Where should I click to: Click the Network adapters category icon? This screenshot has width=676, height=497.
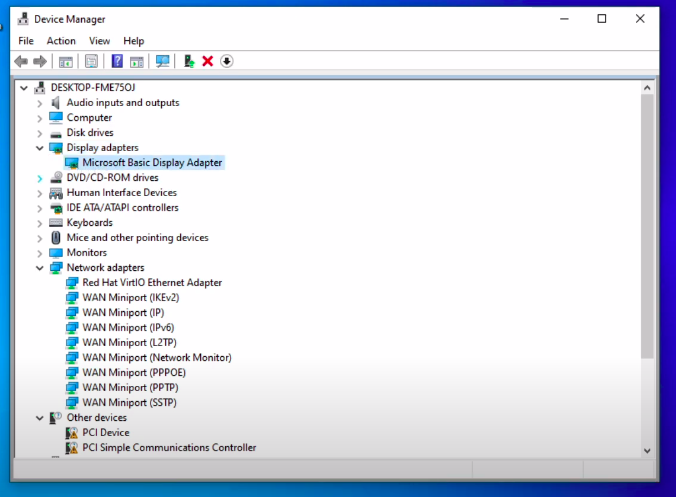click(56, 268)
